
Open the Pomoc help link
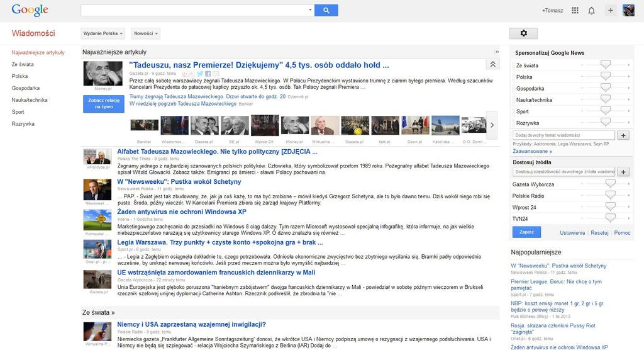622,233
